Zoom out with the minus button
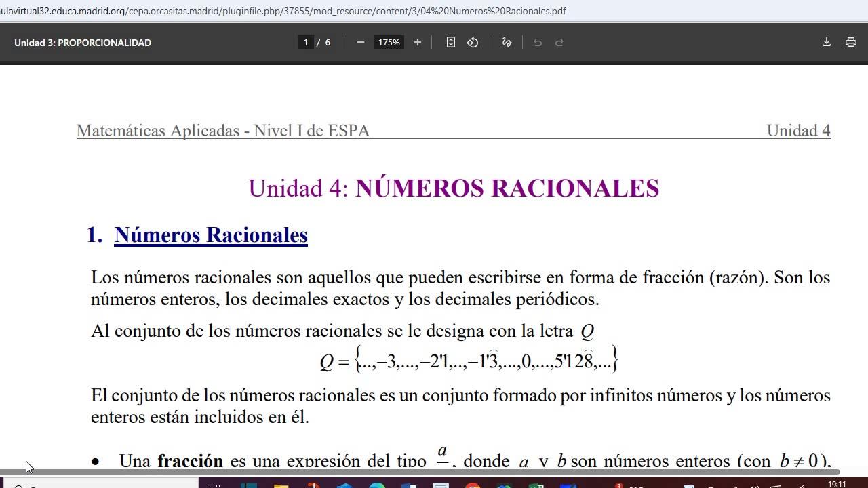Viewport: 868px width, 488px height. coord(361,42)
